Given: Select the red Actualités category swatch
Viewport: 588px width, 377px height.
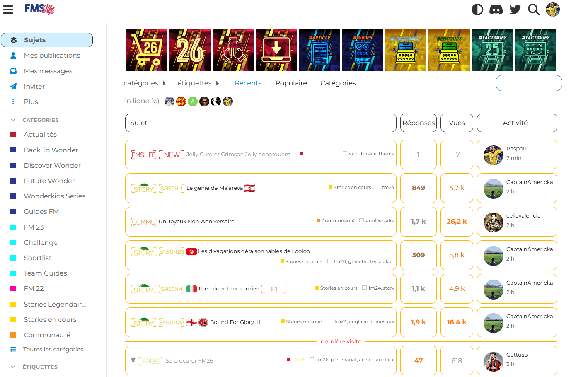Looking at the screenshot, I should pyautogui.click(x=13, y=135).
